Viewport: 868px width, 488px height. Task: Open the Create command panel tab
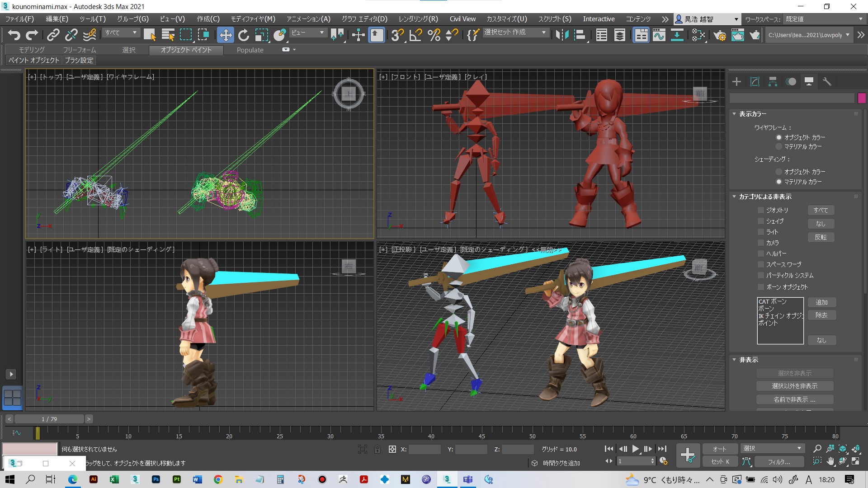coord(736,81)
